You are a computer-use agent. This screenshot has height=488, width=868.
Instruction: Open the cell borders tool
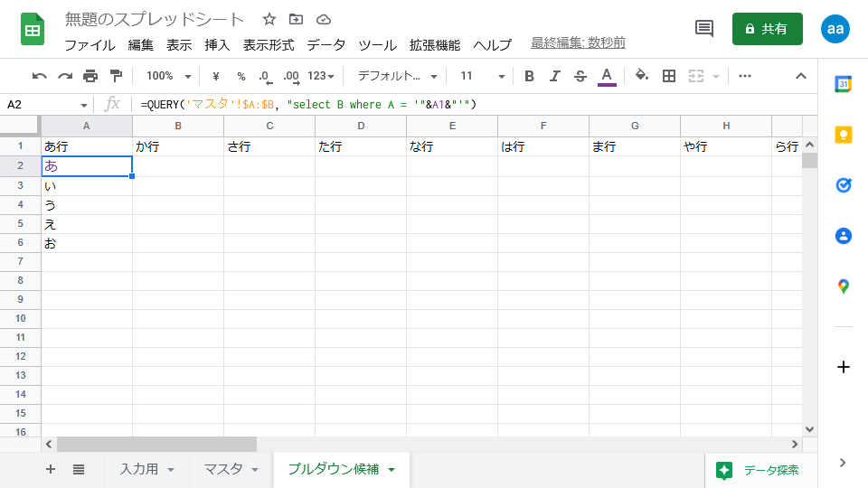click(669, 76)
